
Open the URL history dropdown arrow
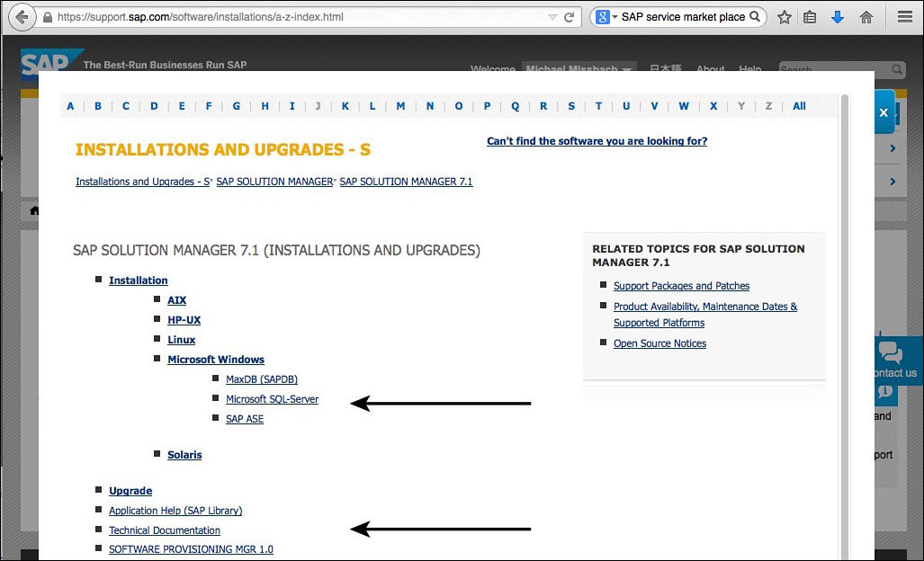(x=552, y=17)
